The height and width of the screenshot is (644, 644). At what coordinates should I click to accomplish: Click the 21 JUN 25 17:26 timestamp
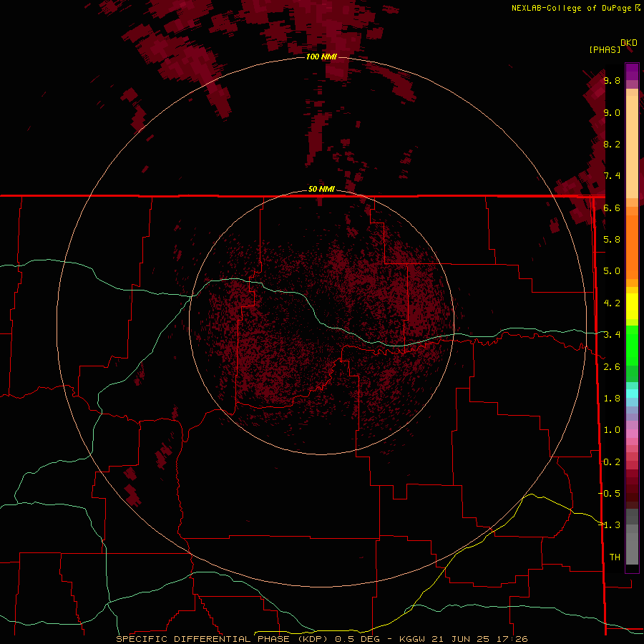[x=479, y=639]
